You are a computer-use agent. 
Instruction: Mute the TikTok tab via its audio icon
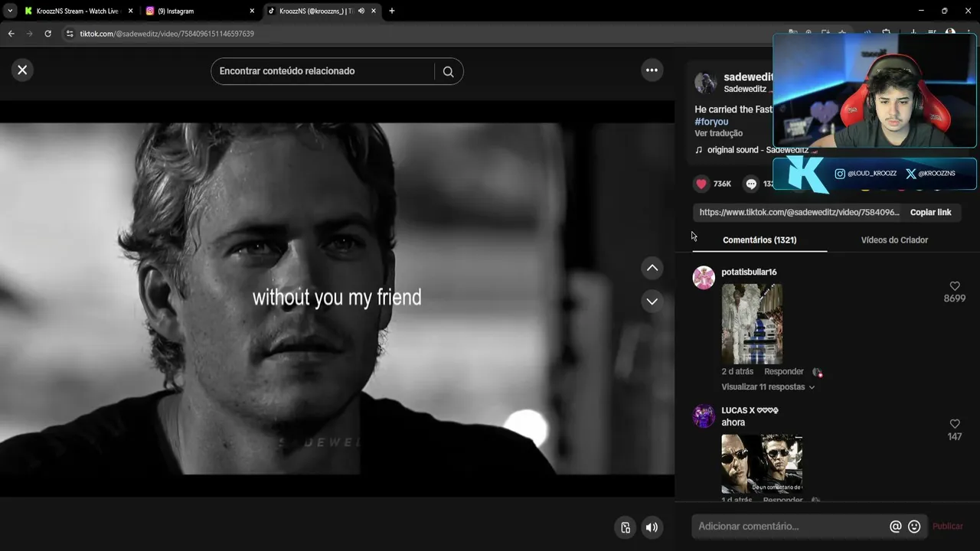click(x=361, y=11)
